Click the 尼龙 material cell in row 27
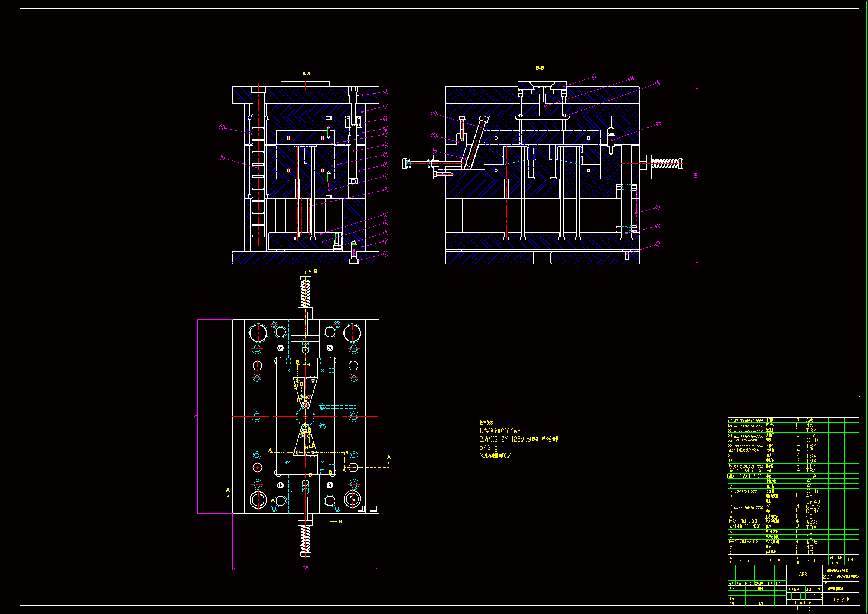The image size is (868, 614). tap(810, 420)
